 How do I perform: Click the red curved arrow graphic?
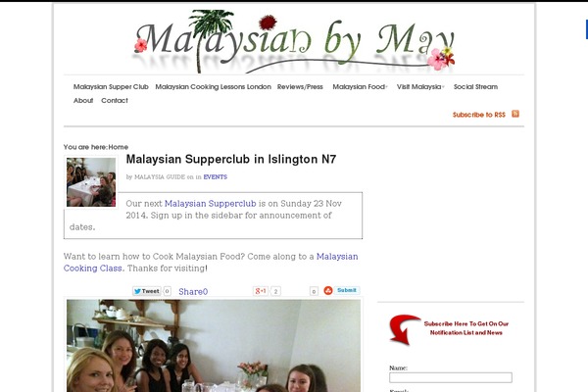(x=405, y=329)
